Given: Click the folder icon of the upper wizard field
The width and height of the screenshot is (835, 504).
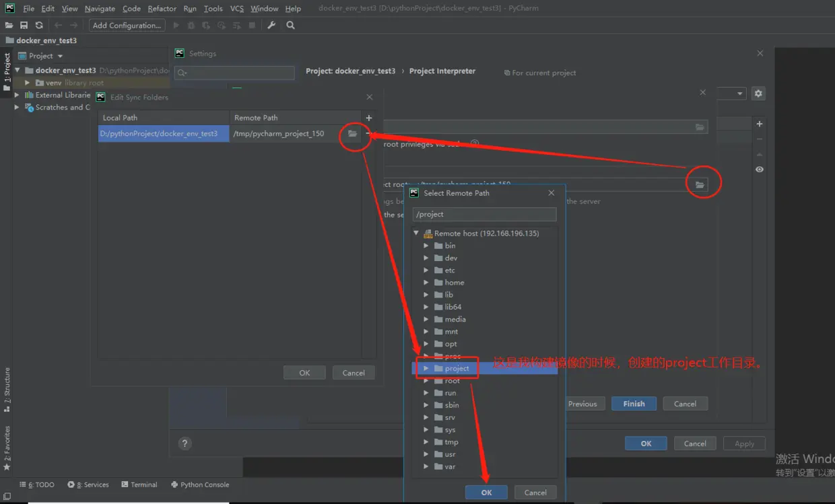Looking at the screenshot, I should coord(700,127).
